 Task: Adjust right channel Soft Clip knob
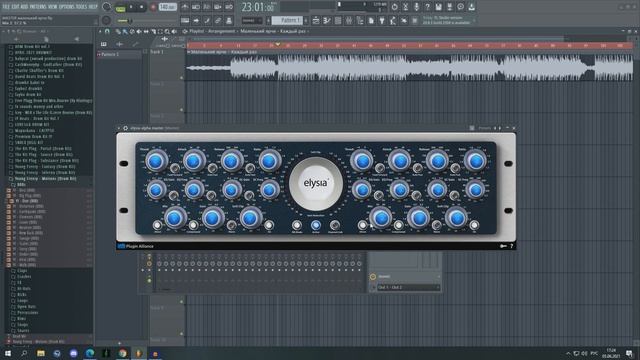(x=456, y=218)
